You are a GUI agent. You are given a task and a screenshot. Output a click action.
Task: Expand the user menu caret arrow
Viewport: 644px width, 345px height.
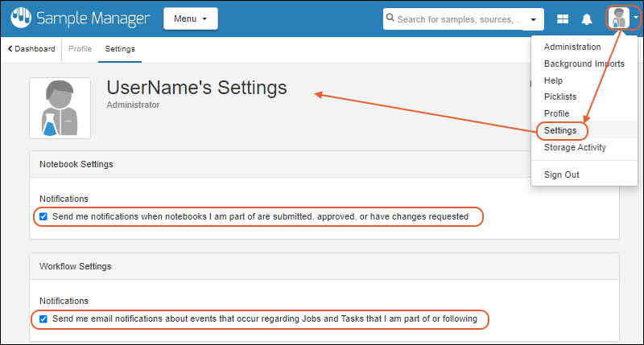pos(636,18)
